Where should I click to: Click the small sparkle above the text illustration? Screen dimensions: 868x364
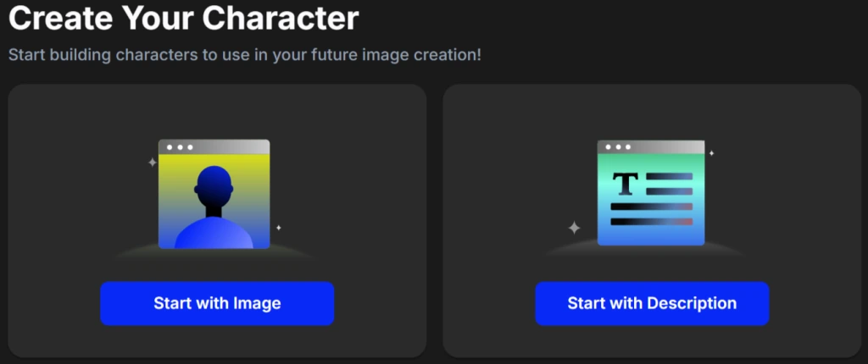(x=711, y=153)
